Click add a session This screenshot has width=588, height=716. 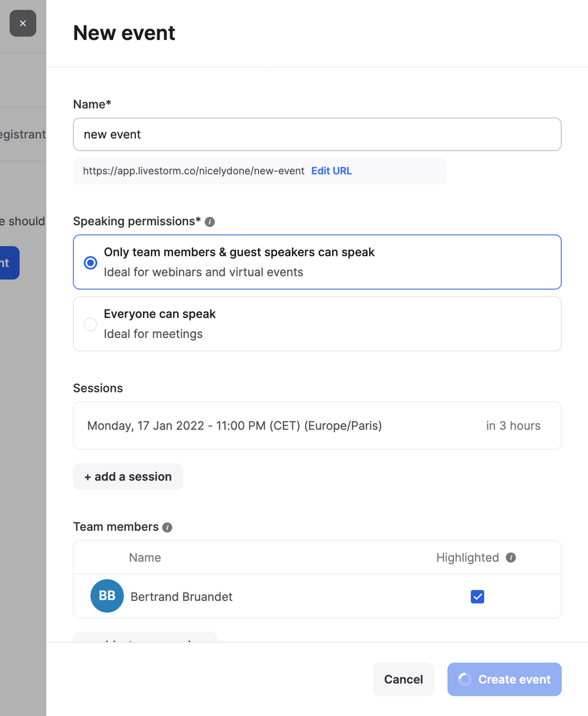pyautogui.click(x=127, y=476)
